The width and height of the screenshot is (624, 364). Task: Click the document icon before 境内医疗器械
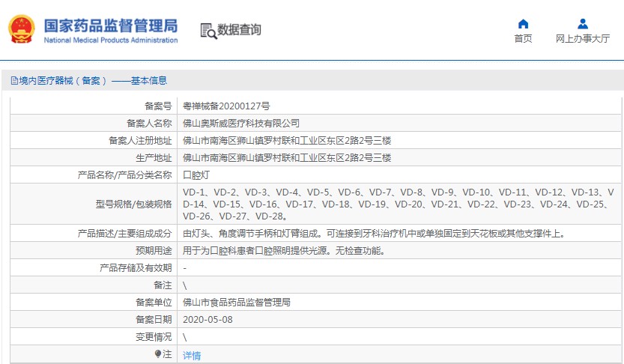pos(14,81)
